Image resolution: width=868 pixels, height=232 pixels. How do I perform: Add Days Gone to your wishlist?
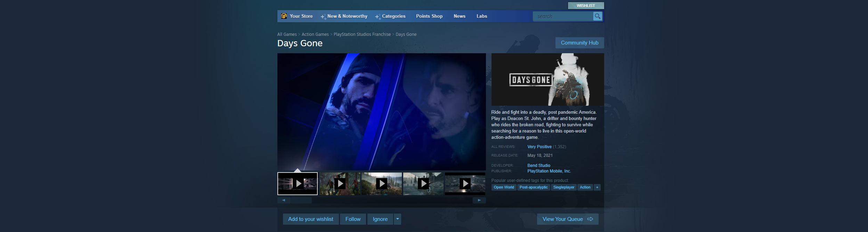[311, 219]
